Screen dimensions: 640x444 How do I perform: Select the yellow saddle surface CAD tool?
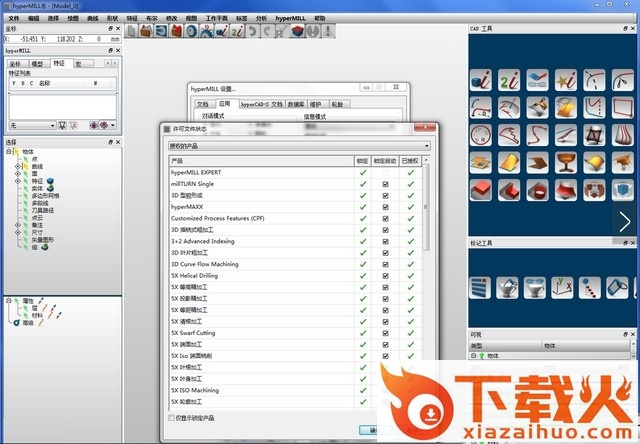click(594, 162)
